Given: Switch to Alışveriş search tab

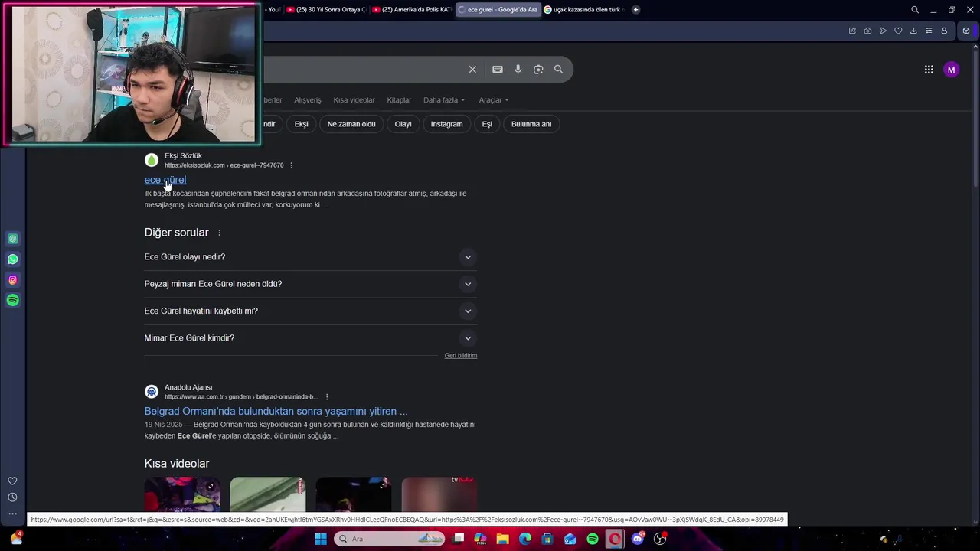Looking at the screenshot, I should 308,100.
